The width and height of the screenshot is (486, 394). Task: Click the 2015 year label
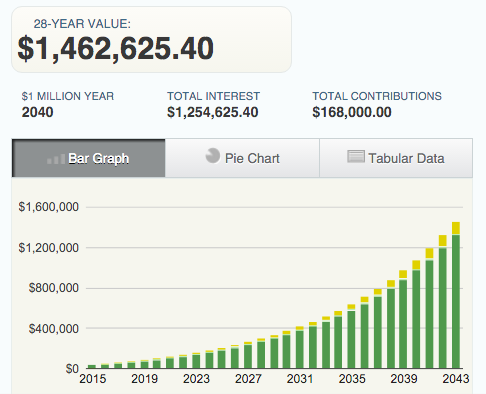coord(93,379)
